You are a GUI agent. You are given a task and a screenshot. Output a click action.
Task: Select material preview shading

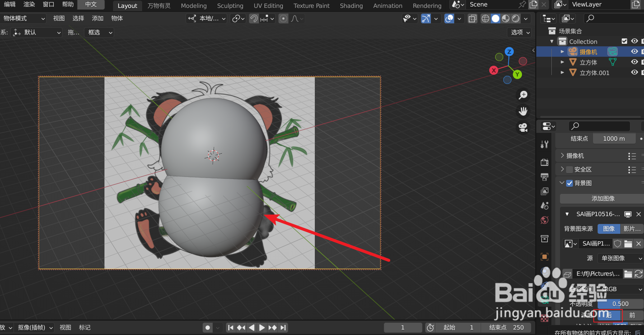click(x=505, y=19)
